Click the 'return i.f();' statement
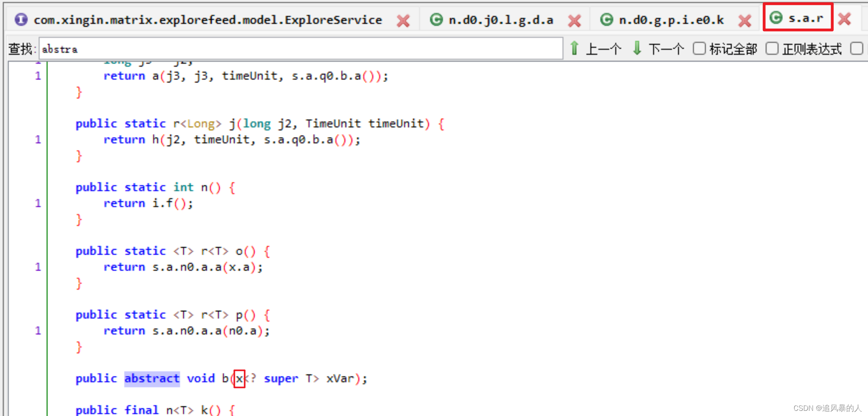The image size is (868, 416). click(x=149, y=203)
